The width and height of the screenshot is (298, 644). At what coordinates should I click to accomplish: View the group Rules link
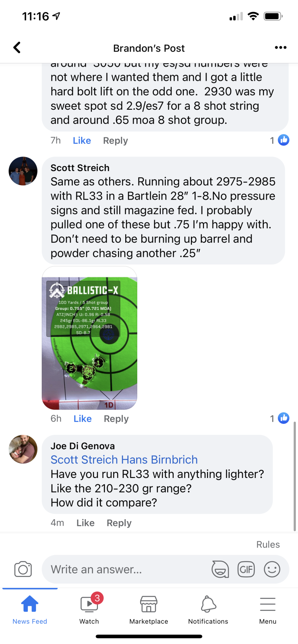click(x=268, y=544)
